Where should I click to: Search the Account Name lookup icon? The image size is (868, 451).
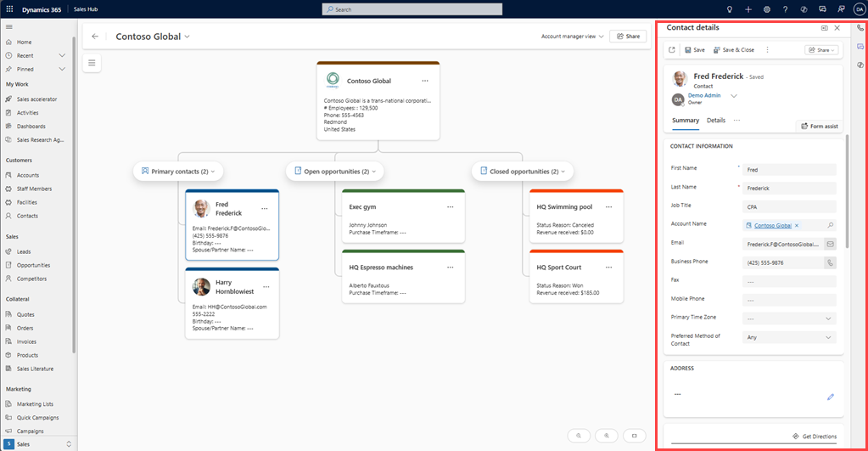(x=831, y=226)
